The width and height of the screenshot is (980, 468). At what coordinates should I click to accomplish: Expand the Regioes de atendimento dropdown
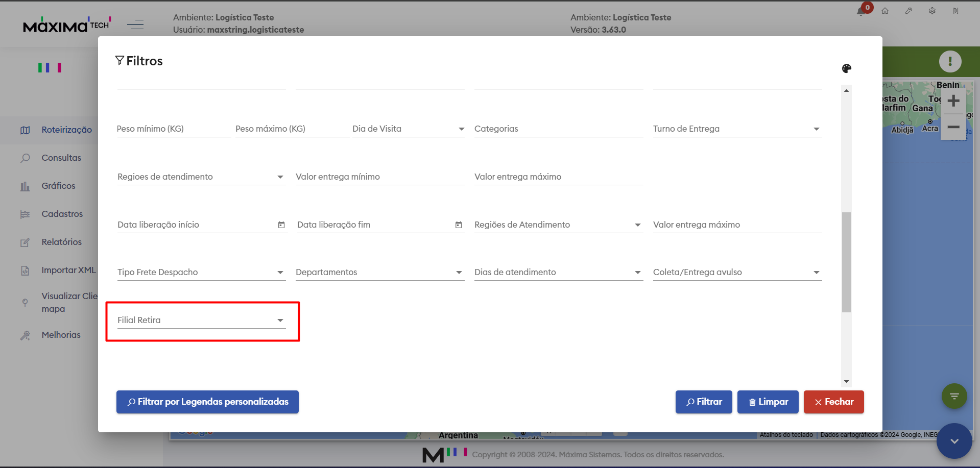click(x=201, y=177)
